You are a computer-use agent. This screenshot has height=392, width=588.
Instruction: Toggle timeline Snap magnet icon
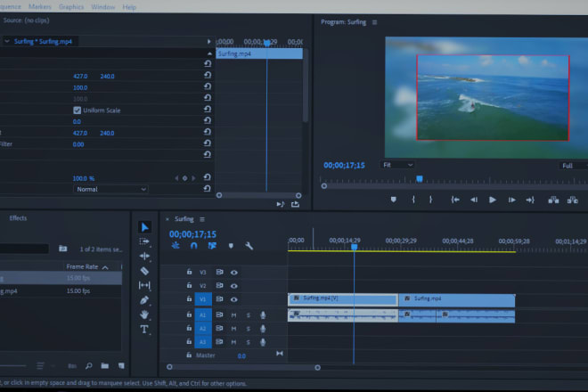(194, 246)
